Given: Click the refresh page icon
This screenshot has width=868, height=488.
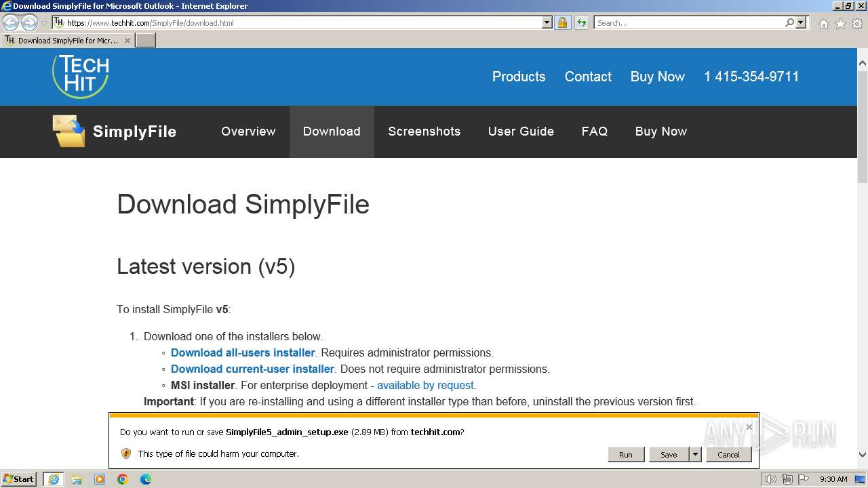Looking at the screenshot, I should [x=581, y=22].
